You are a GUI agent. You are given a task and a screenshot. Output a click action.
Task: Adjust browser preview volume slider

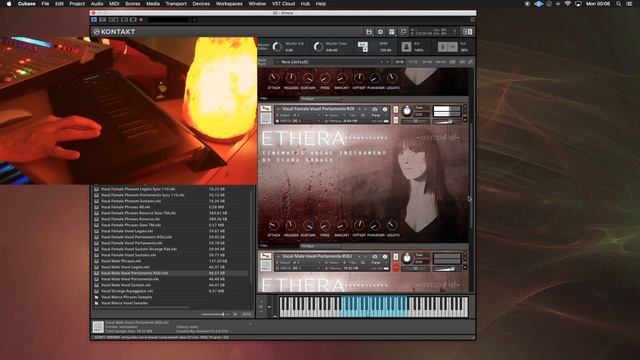click(216, 314)
